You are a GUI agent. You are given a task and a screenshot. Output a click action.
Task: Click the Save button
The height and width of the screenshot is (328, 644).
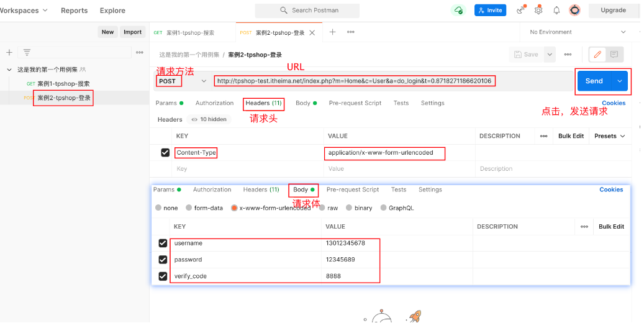pyautogui.click(x=527, y=54)
